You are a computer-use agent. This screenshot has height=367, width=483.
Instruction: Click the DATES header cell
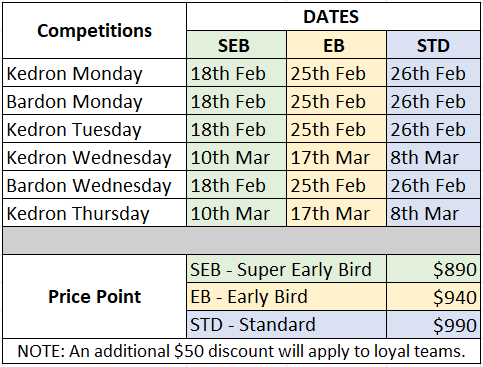coord(333,17)
